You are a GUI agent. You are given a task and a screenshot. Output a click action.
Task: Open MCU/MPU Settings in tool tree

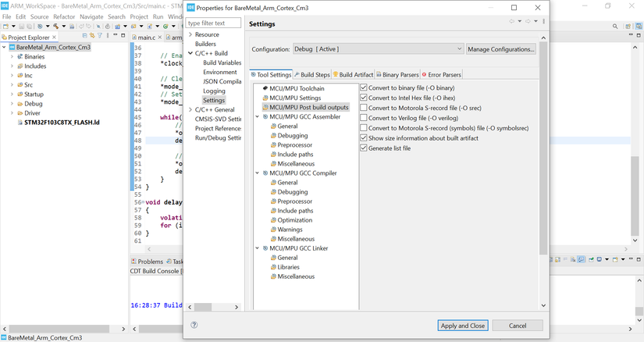click(x=294, y=98)
